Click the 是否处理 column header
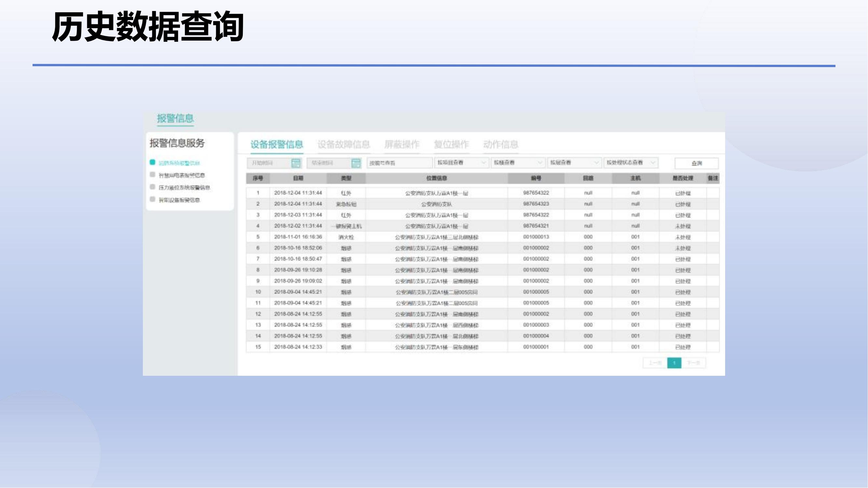The width and height of the screenshot is (868, 488). [x=683, y=178]
